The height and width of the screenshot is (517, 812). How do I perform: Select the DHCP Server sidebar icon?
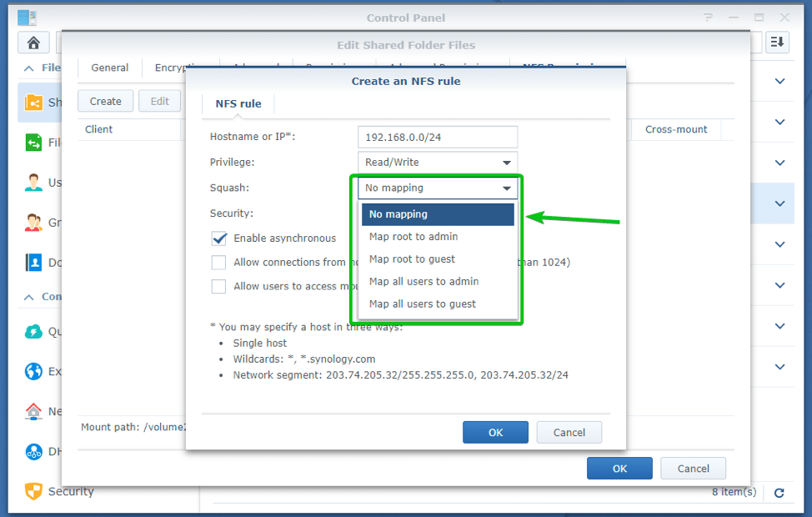click(33, 451)
